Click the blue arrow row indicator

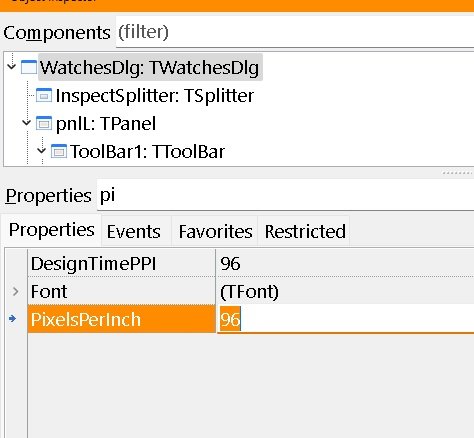[13, 319]
